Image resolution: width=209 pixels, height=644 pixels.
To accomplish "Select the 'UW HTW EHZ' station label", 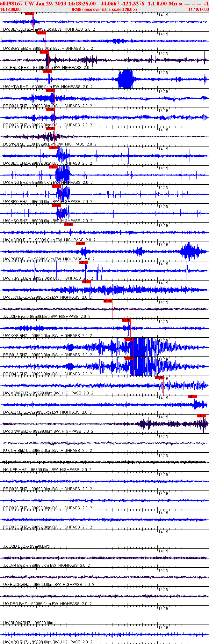I will pos(16,87).
